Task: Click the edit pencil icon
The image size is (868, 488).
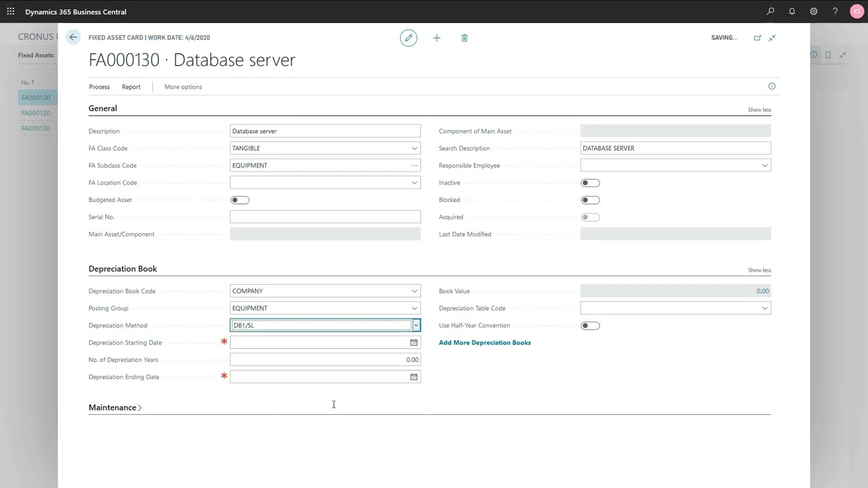Action: tap(408, 38)
